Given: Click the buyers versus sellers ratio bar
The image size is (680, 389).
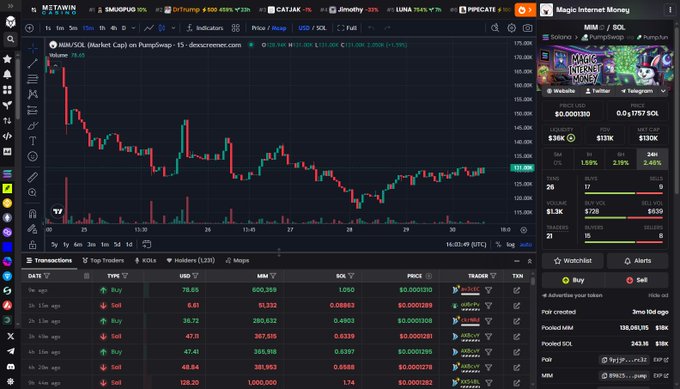Looking at the screenshot, I should tap(624, 242).
